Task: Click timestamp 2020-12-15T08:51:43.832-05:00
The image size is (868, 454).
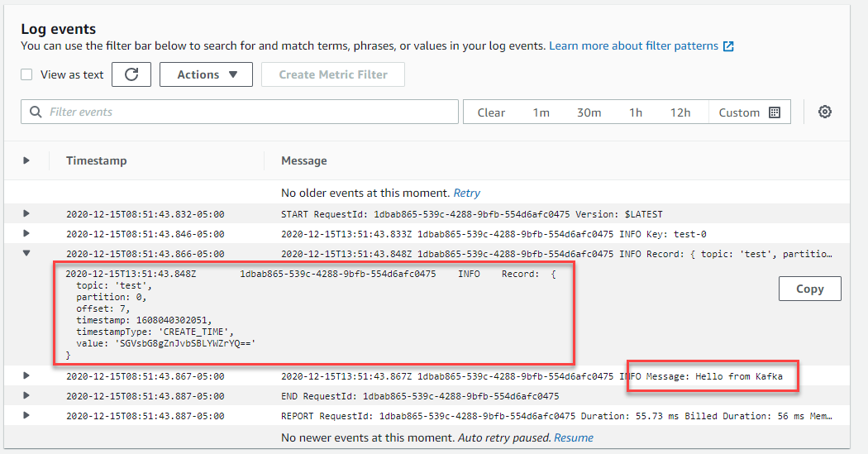Action: tap(145, 214)
